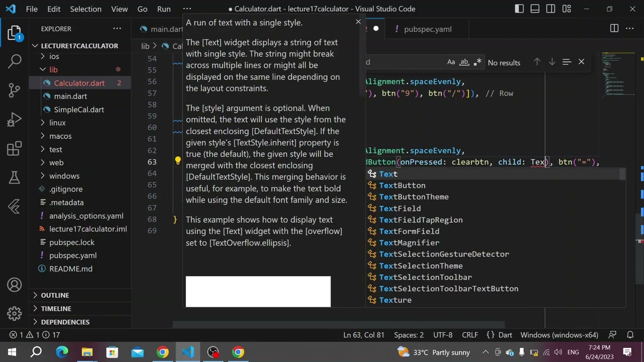Go to previous find match
Viewport: 644px width, 362px height.
coord(537,62)
